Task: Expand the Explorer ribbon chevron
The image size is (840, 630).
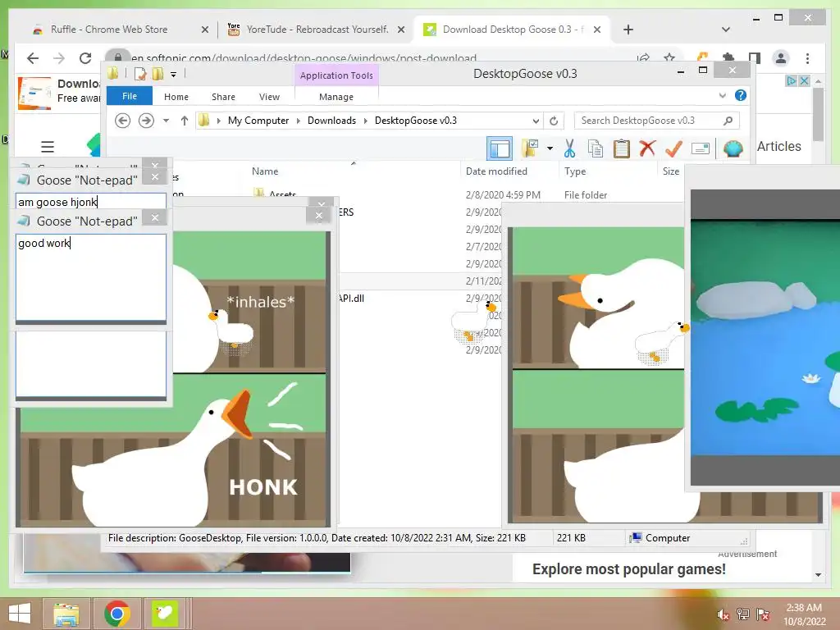Action: tap(722, 95)
